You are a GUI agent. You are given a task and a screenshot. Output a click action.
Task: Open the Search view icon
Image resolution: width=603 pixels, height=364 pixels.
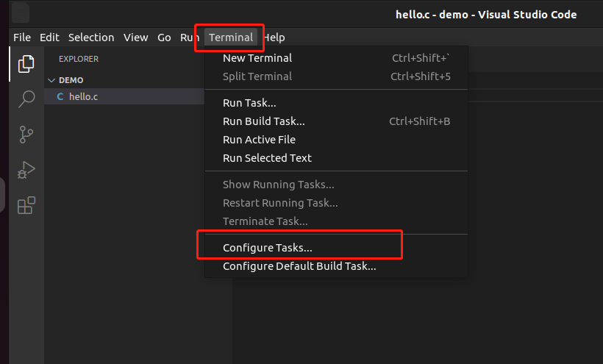coord(26,99)
